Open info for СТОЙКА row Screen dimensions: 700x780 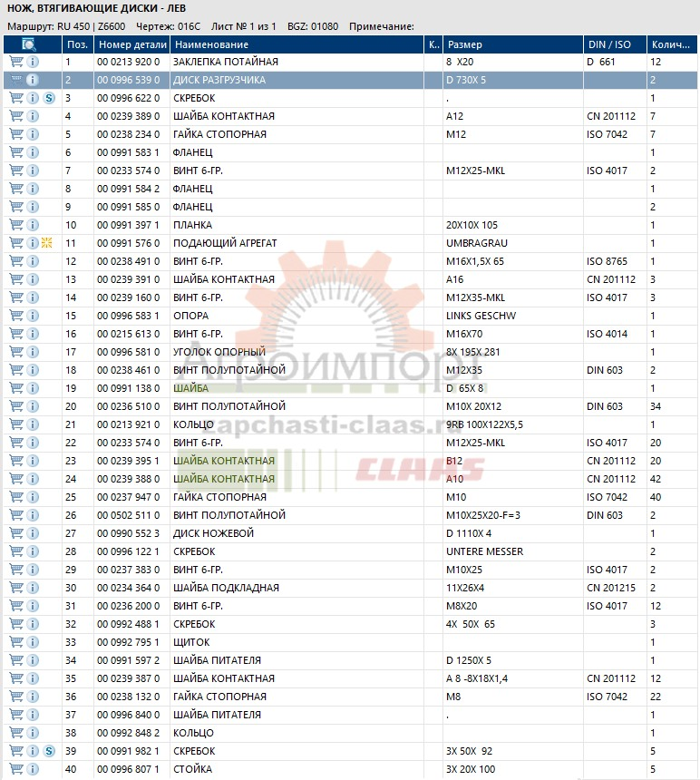pos(33,769)
